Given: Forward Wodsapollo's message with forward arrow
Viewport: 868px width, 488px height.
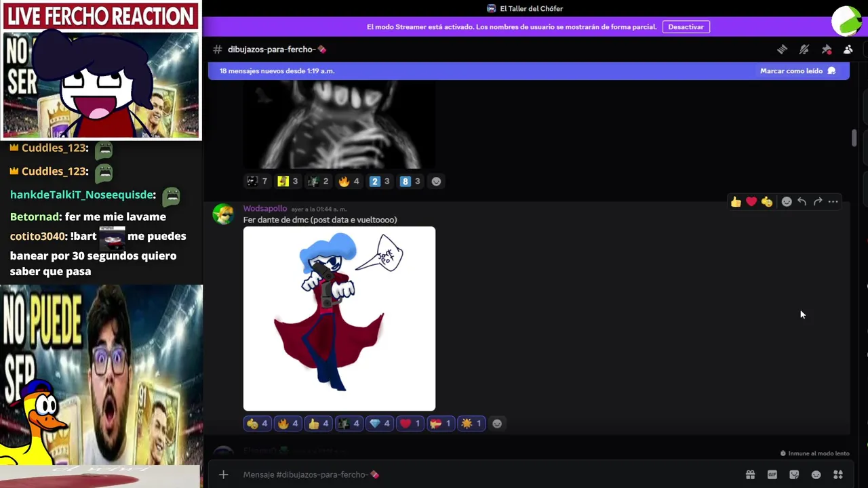Looking at the screenshot, I should pos(818,201).
